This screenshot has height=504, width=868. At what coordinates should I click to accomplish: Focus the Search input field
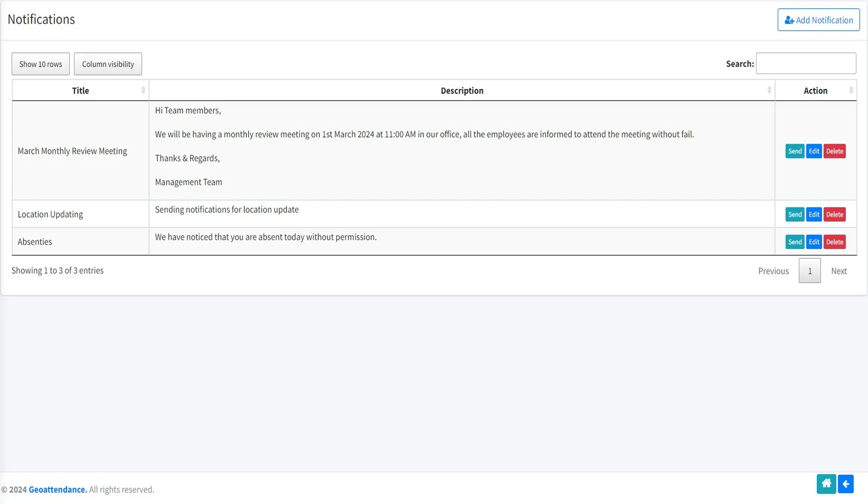click(x=805, y=63)
